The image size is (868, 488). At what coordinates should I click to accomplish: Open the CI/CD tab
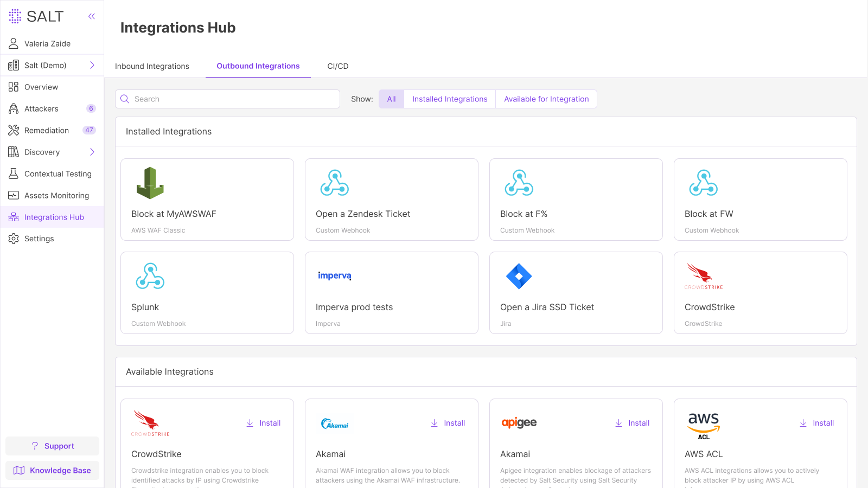coord(337,66)
